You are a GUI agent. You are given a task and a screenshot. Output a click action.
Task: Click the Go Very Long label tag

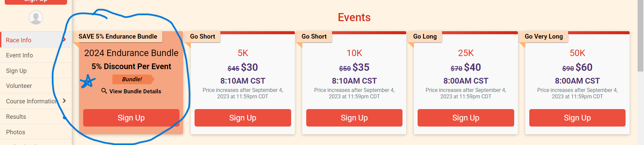click(x=544, y=37)
